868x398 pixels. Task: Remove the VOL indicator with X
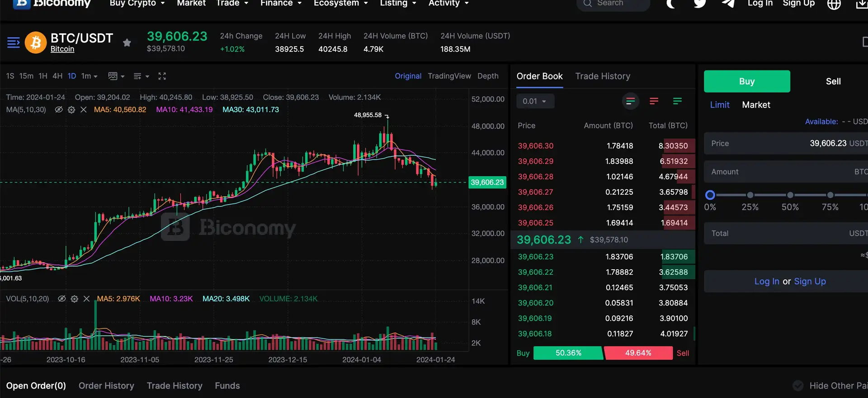coord(86,299)
